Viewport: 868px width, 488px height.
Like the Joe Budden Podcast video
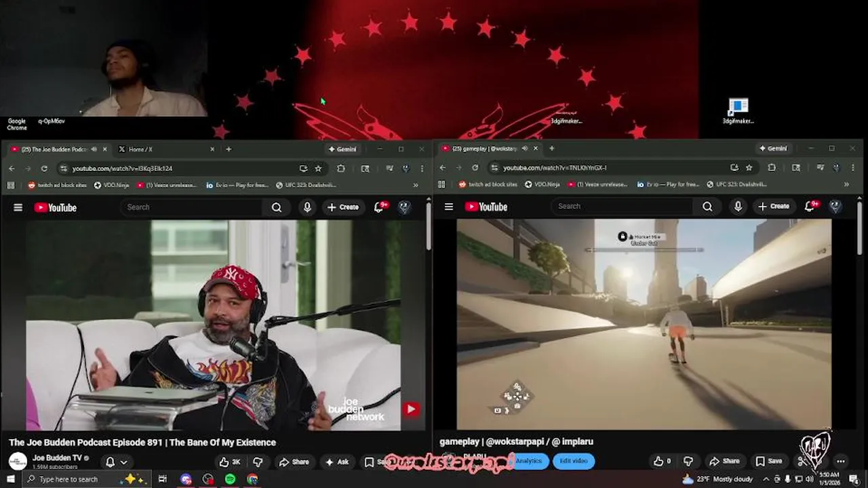coord(230,462)
